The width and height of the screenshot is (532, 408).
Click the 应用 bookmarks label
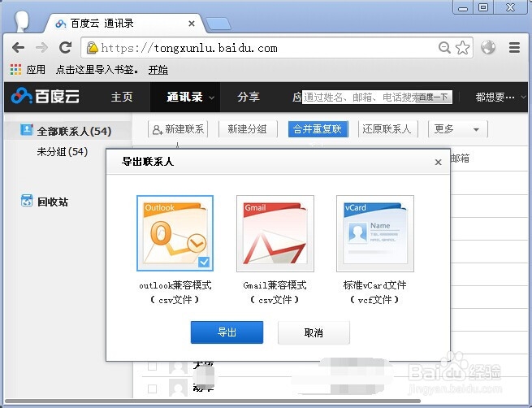click(36, 70)
